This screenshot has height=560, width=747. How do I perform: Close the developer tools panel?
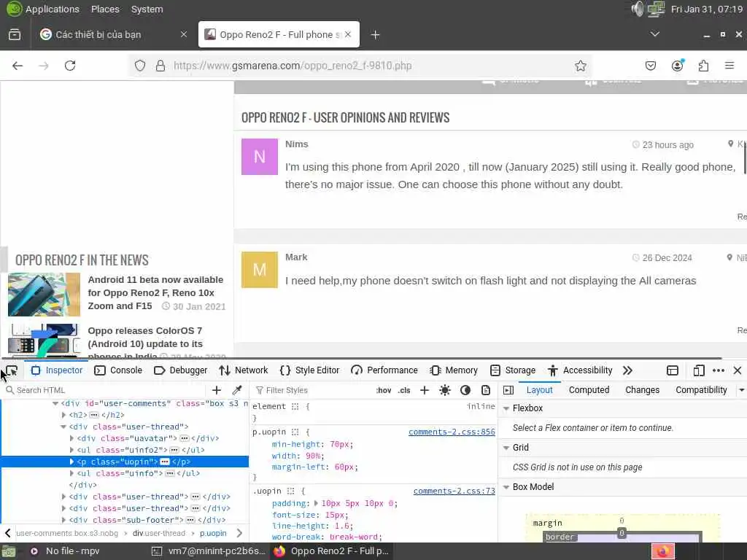click(738, 370)
